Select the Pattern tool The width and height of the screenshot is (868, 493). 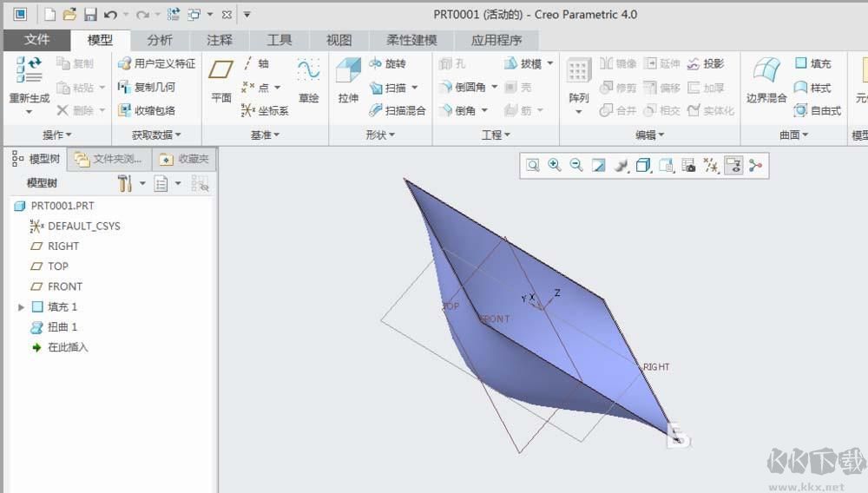[578, 81]
